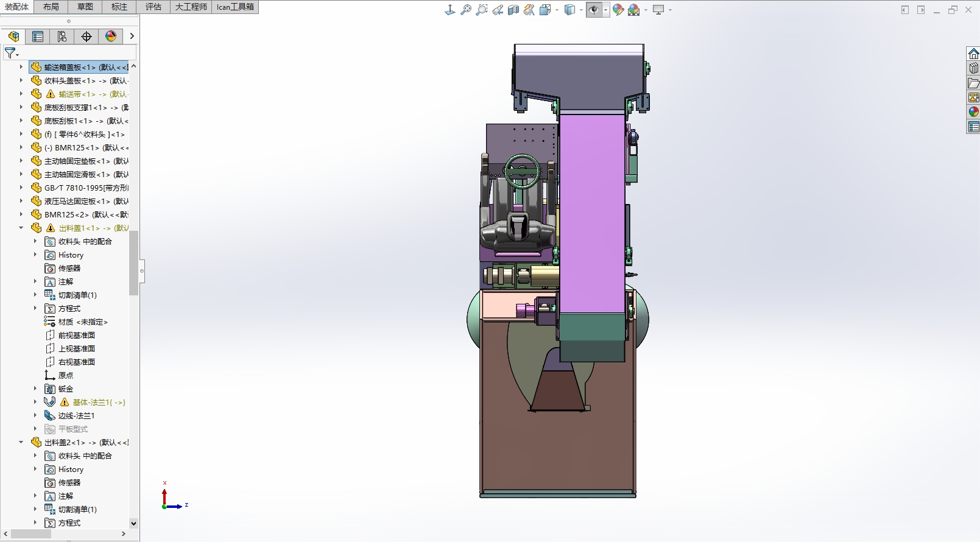Open the Appearances task pane tab
This screenshot has width=980, height=542.
point(973,112)
